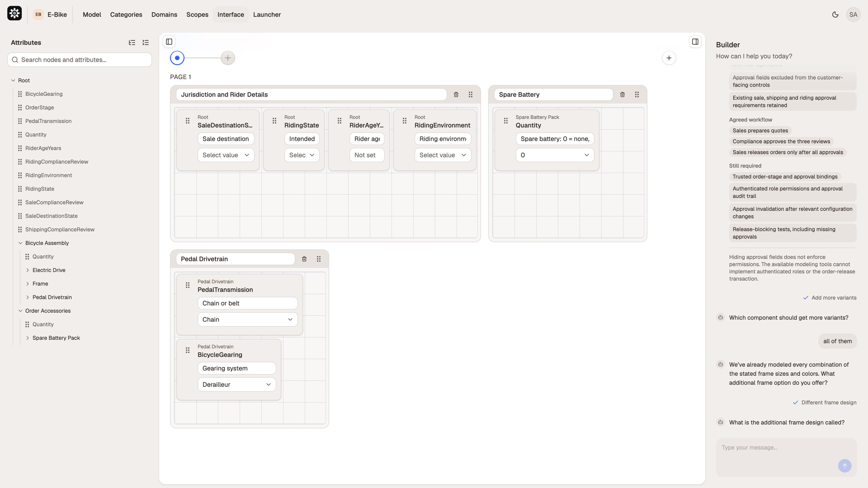Click drag handle on SaleDestinationState card
The width and height of the screenshot is (868, 488).
coord(187,121)
